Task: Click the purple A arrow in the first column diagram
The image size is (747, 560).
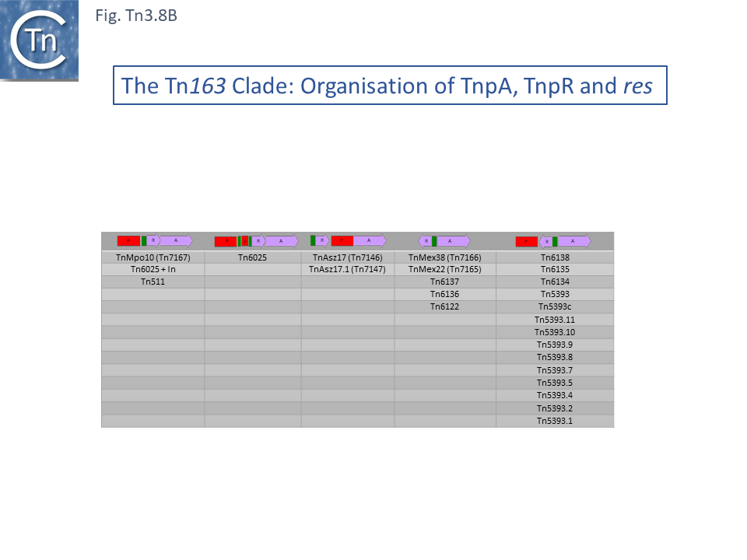Action: click(x=176, y=241)
